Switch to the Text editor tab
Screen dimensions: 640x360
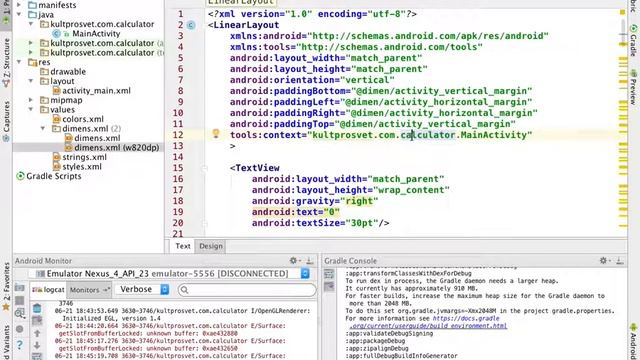[183, 246]
